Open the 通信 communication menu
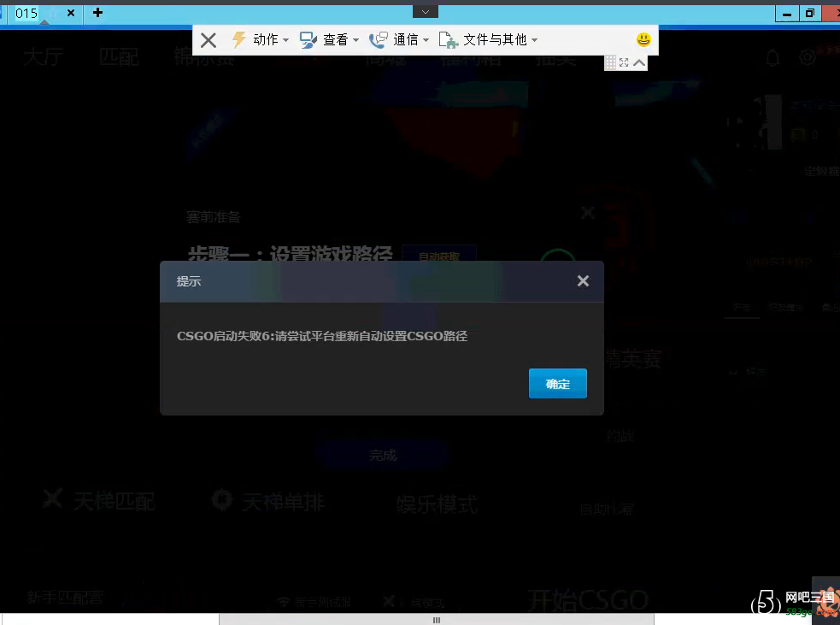 pyautogui.click(x=399, y=39)
